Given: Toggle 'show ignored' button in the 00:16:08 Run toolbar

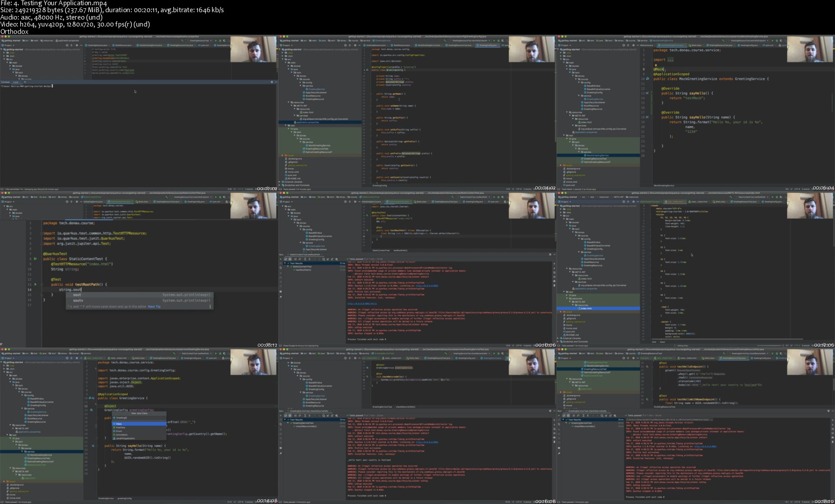Looking at the screenshot, I should 290,415.
